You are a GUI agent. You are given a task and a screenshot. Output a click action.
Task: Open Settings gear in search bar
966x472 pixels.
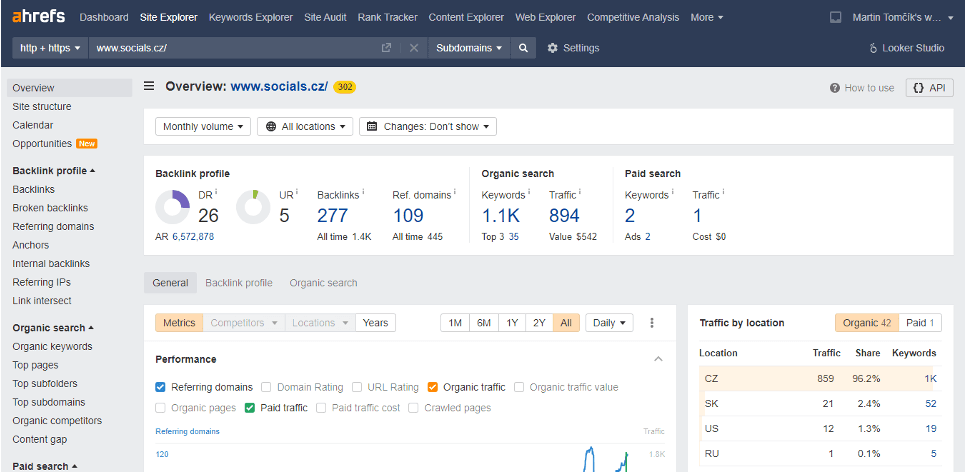pos(573,47)
